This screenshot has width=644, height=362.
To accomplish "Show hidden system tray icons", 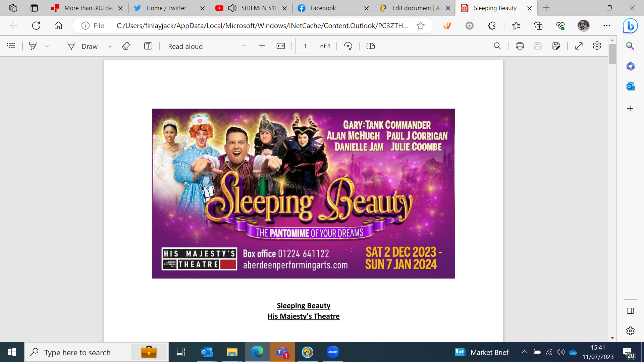I will pos(524,352).
